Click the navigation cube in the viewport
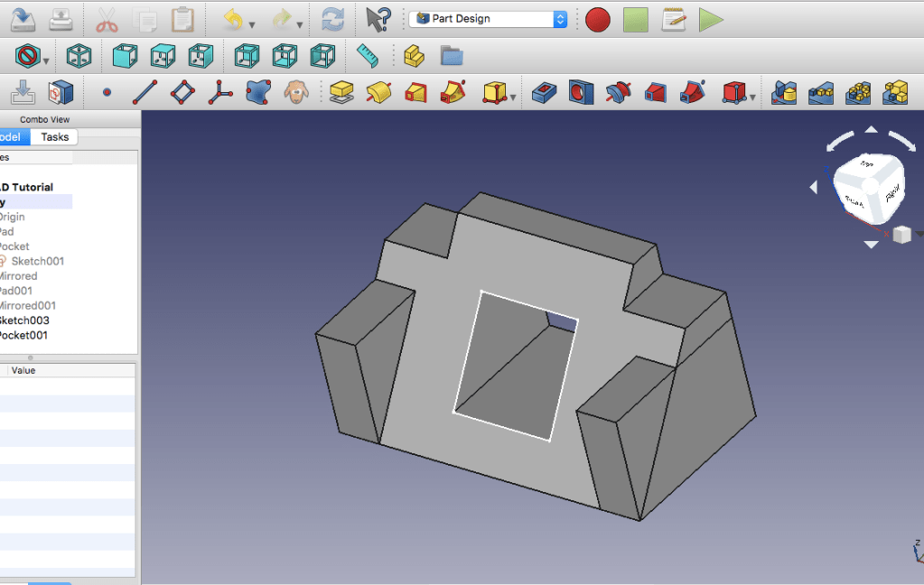Image resolution: width=924 pixels, height=585 pixels. point(867,187)
